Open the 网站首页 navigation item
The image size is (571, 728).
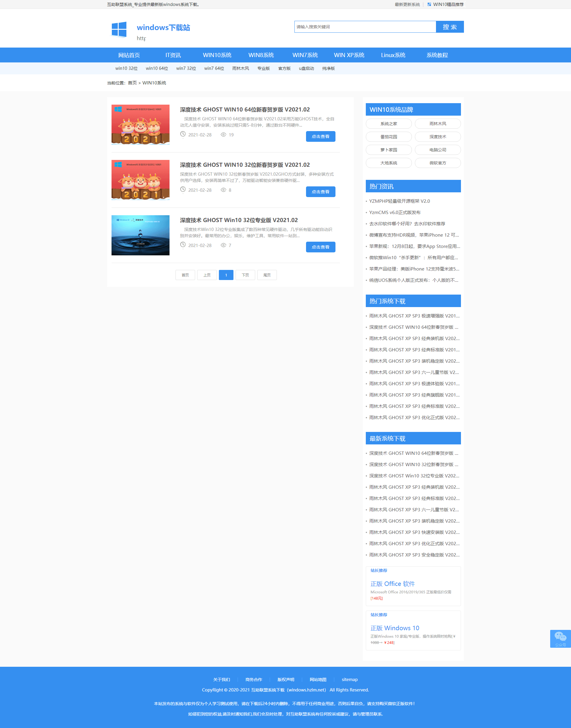pos(129,55)
